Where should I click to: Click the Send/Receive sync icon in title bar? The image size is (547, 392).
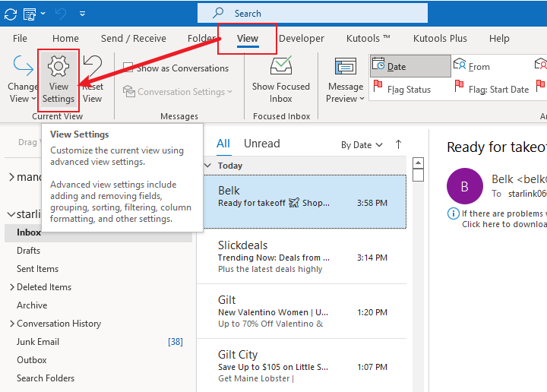[x=11, y=14]
